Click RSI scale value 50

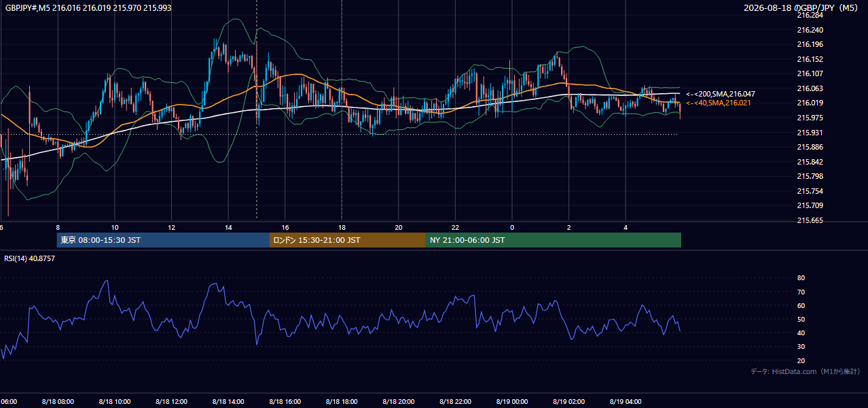[801, 319]
